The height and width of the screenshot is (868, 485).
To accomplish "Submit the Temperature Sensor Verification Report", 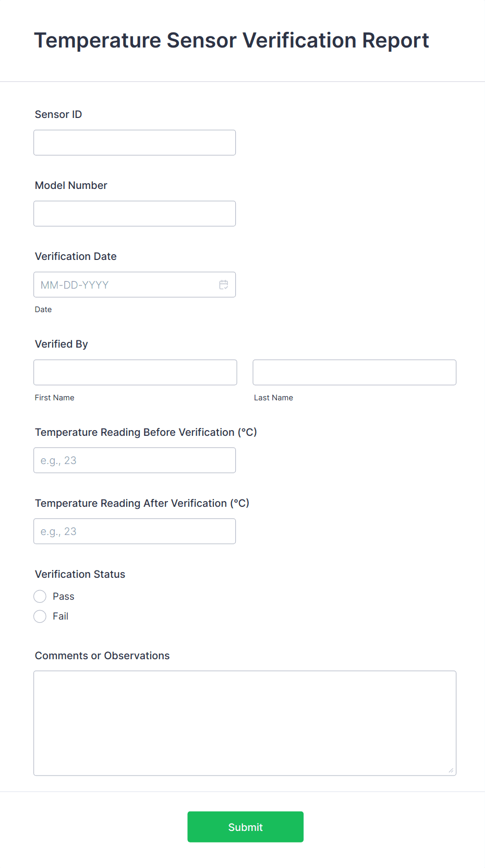I will (x=245, y=827).
